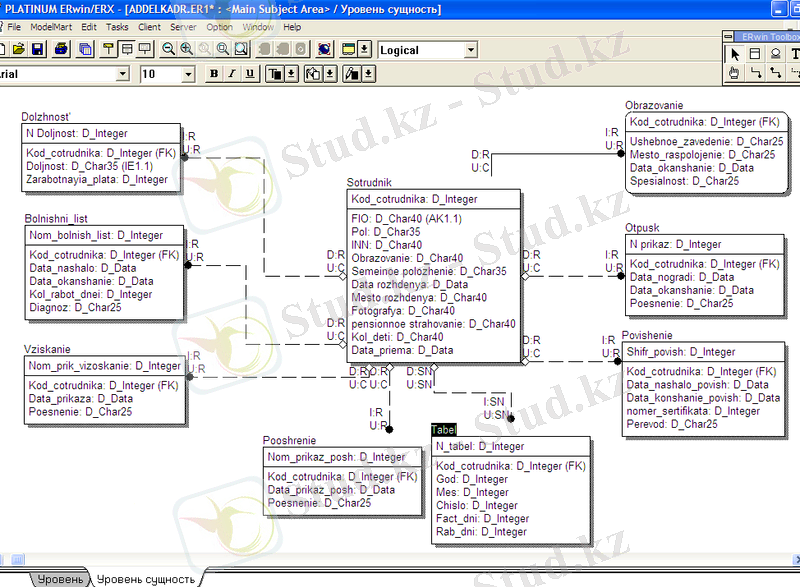Viewport: 800px width, 587px height.
Task: Open the File menu
Action: (14, 27)
